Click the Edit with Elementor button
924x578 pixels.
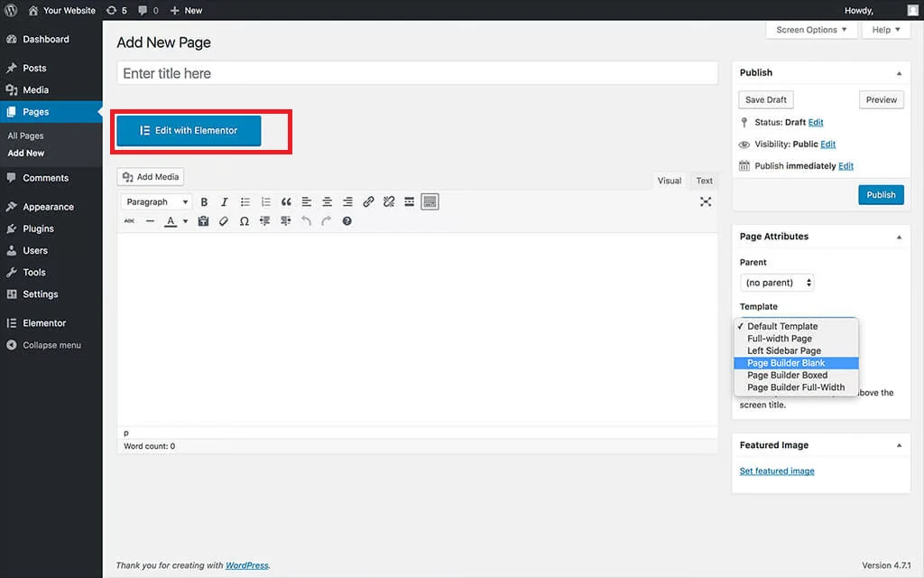coord(189,130)
